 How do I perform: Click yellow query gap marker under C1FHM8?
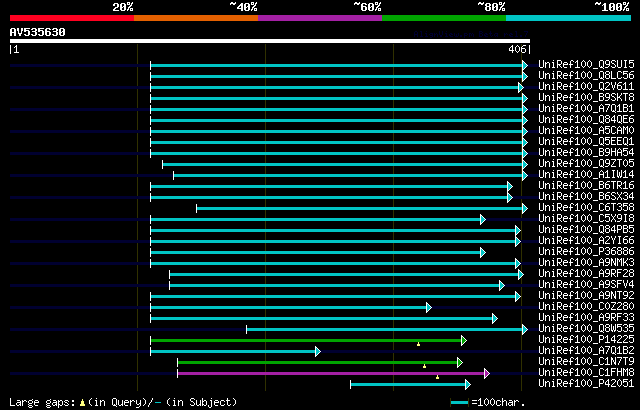[438, 377]
